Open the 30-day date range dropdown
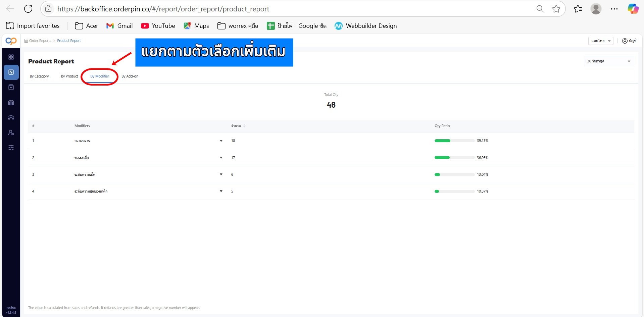This screenshot has width=644, height=317. (609, 61)
